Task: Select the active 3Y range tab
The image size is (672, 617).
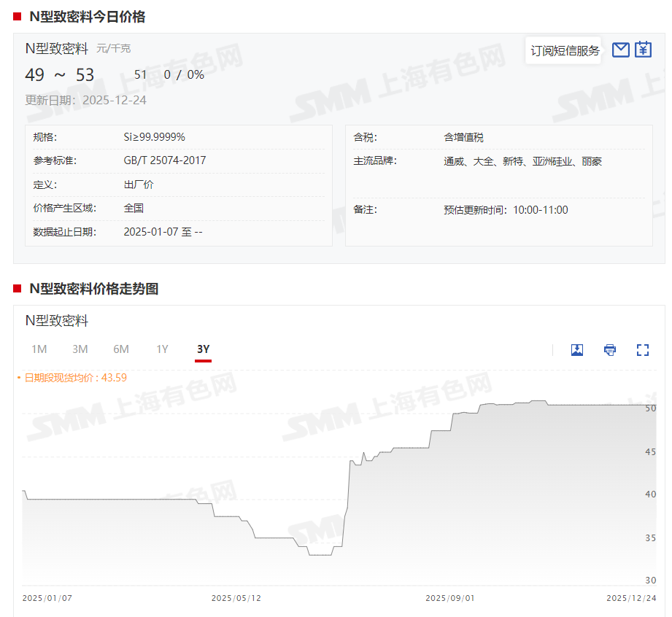Action: pos(203,349)
